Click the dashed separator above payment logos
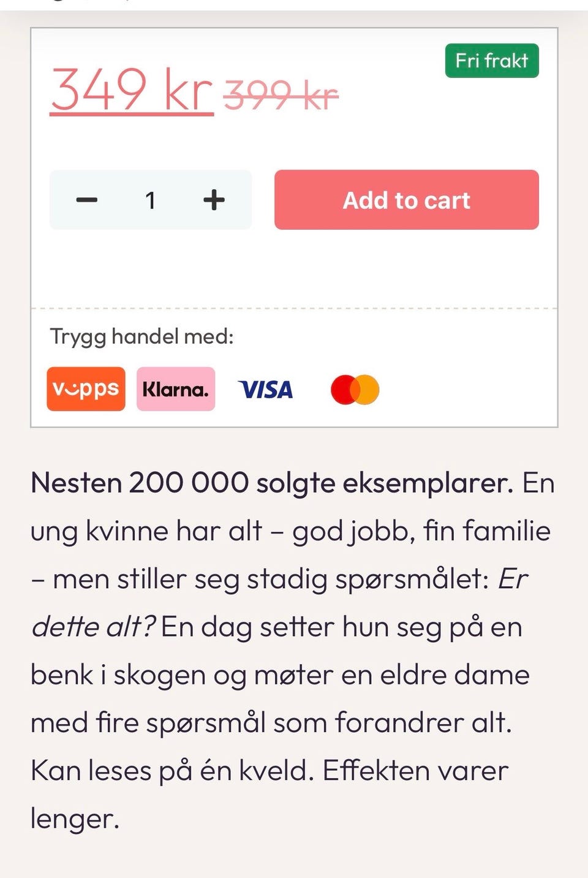Screen dimensions: 588x878 coord(294,308)
